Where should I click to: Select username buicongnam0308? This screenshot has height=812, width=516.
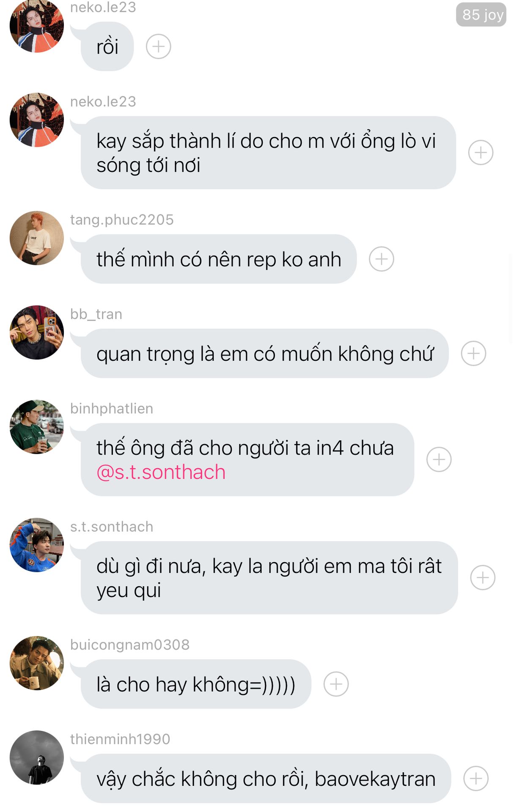pos(130,645)
